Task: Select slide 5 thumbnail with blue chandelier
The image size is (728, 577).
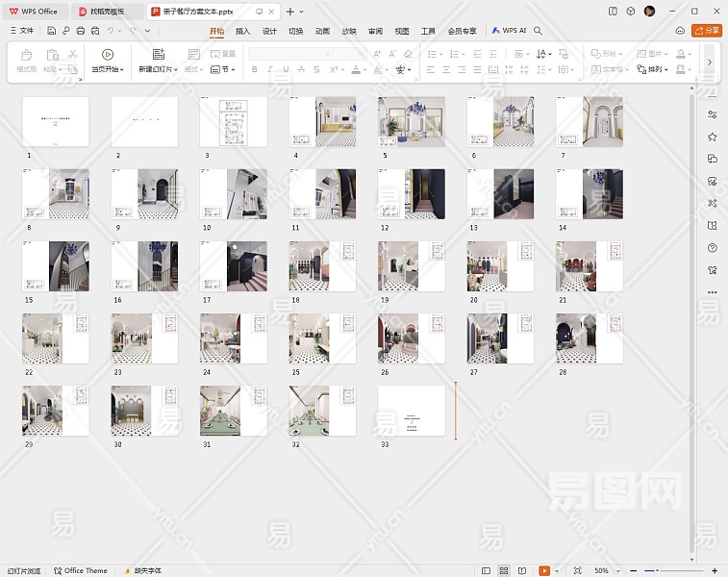Action: click(411, 121)
